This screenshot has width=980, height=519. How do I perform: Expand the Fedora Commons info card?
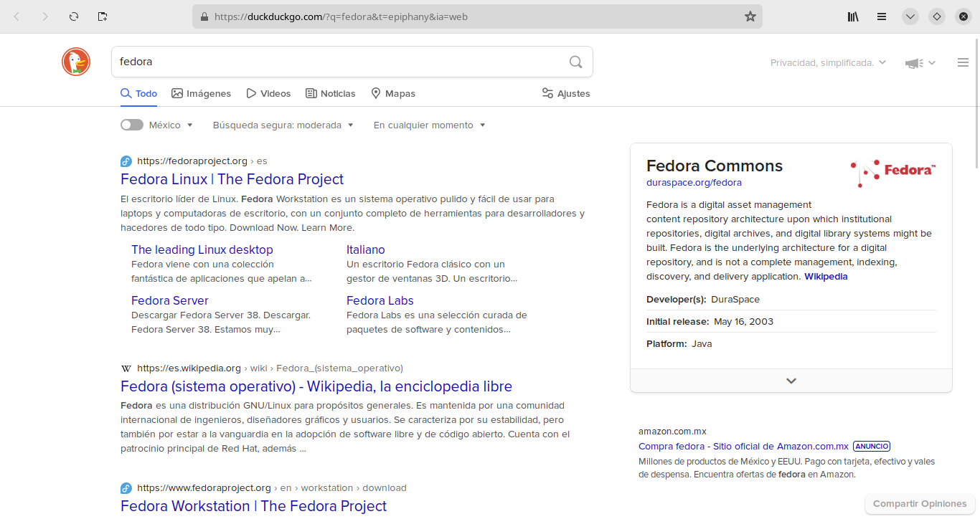791,381
